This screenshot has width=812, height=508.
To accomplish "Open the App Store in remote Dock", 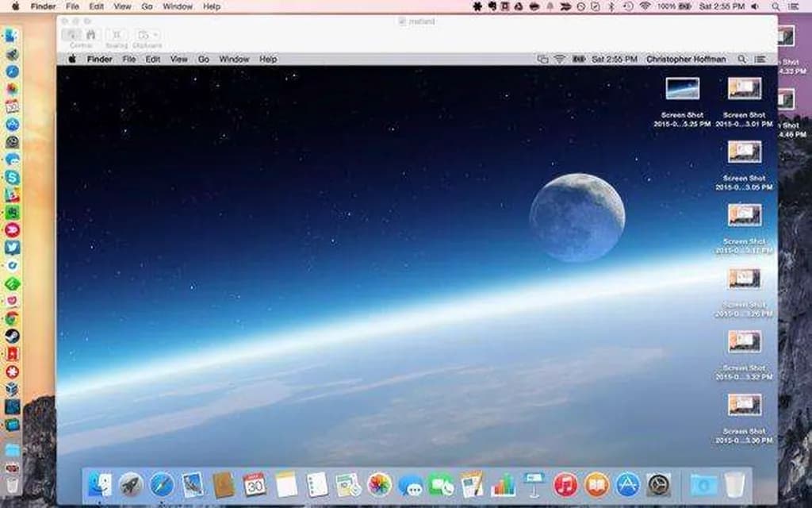I will [627, 484].
